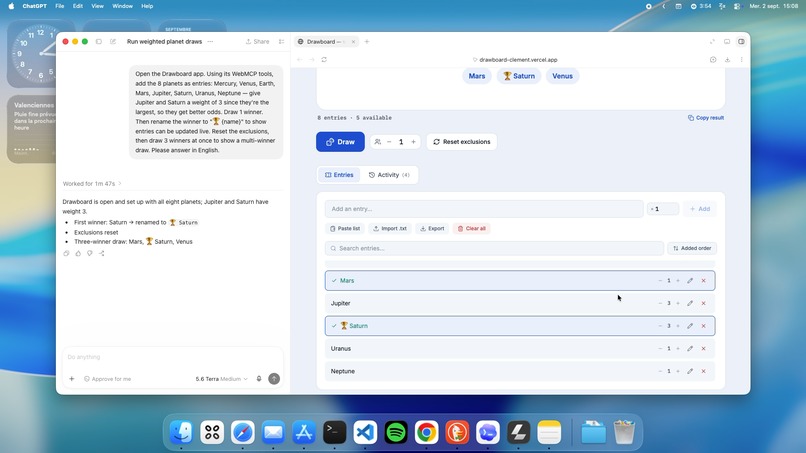Give thumbs down to the response
The image size is (806, 453).
(x=89, y=253)
